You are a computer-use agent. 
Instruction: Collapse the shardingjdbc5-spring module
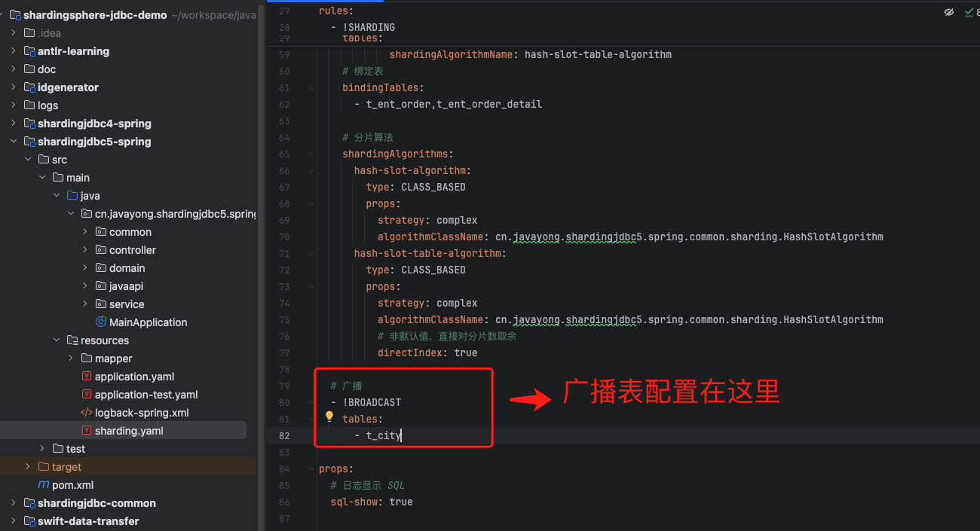(x=14, y=142)
